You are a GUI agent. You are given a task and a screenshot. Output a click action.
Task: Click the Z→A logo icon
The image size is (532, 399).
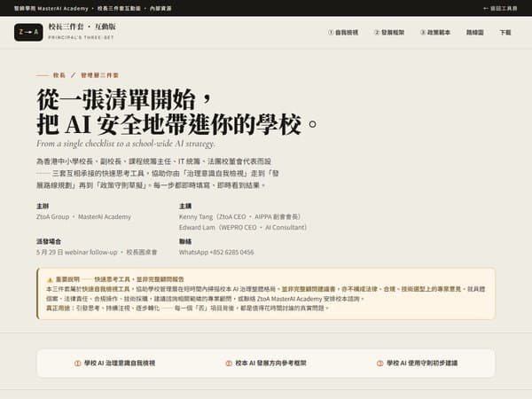[x=28, y=32]
